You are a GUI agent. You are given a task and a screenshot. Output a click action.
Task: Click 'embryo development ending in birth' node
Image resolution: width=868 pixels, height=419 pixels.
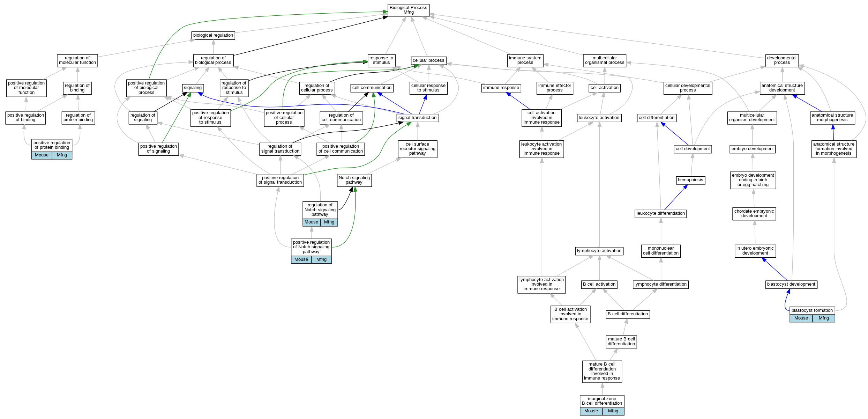[x=753, y=180]
